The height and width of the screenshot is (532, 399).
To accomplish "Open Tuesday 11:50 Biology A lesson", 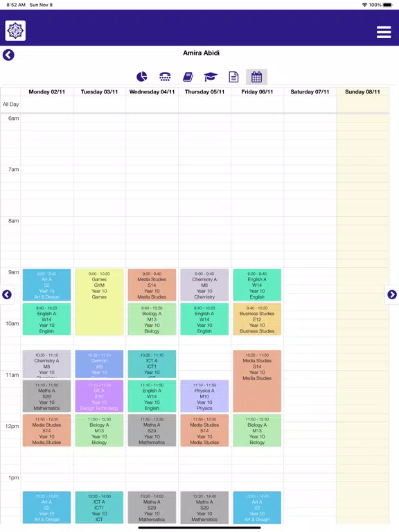I will tap(100, 430).
